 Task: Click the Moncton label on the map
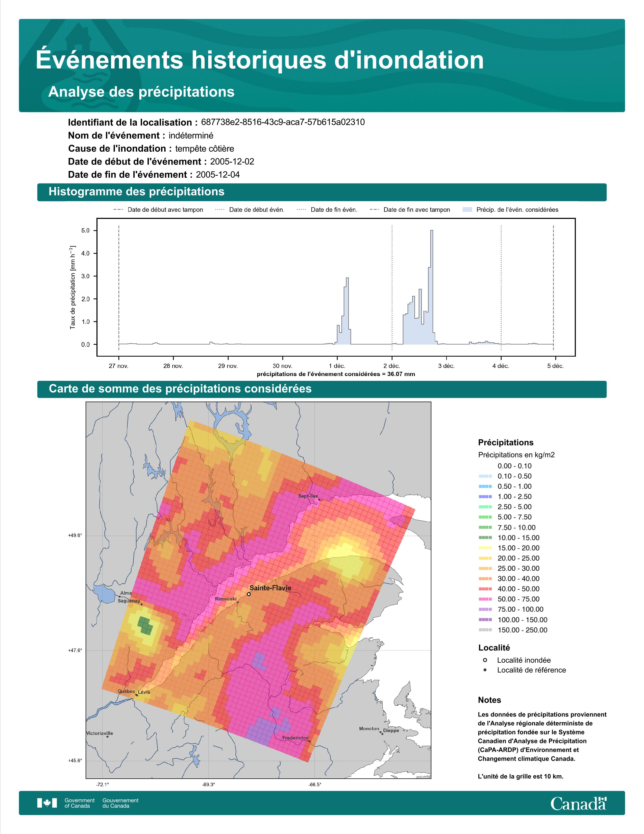[369, 729]
